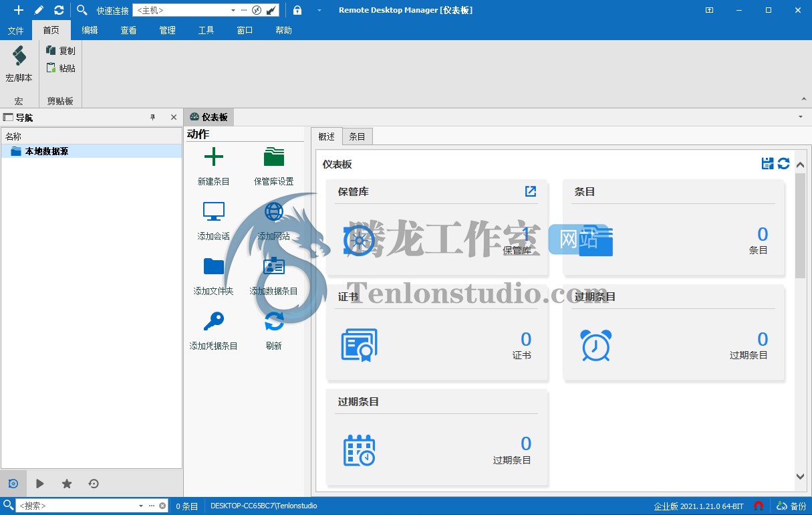Open the 工具 ribbon tab
The height and width of the screenshot is (515, 812).
pyautogui.click(x=207, y=30)
